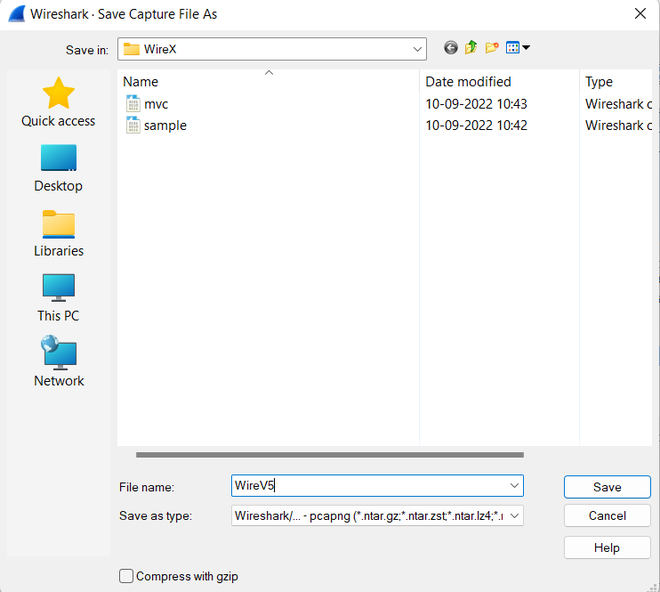Click the Cancel button
The height and width of the screenshot is (592, 660).
pyautogui.click(x=607, y=515)
